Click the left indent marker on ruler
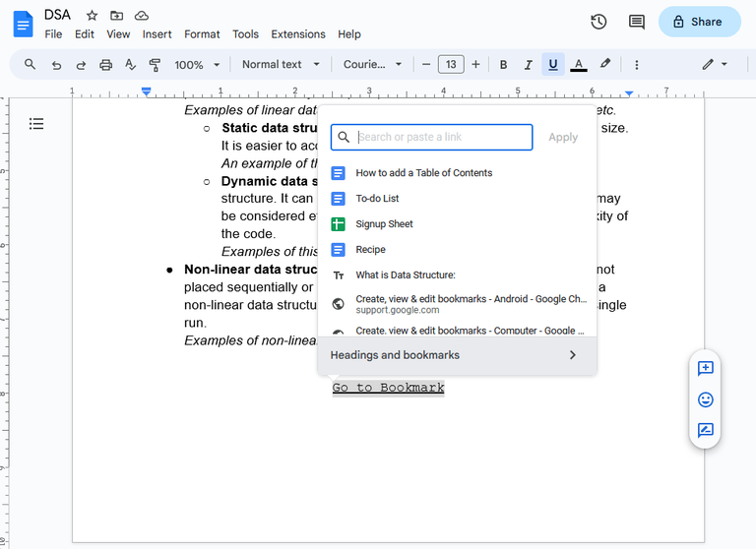 [146, 91]
